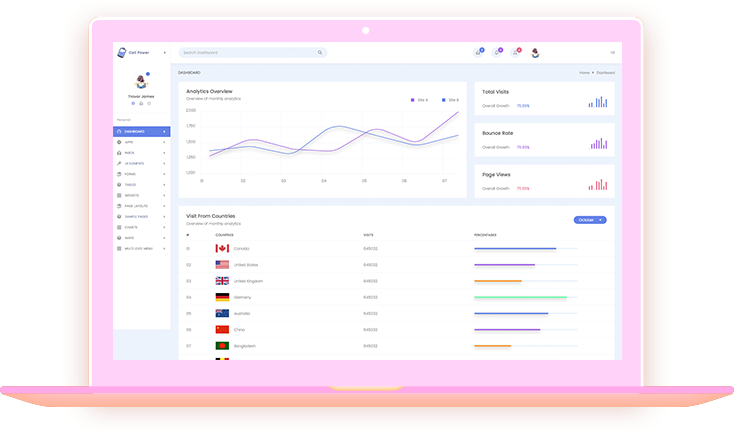Image resolution: width=734 pixels, height=432 pixels.
Task: Click the Canada flag icon
Action: pos(222,248)
